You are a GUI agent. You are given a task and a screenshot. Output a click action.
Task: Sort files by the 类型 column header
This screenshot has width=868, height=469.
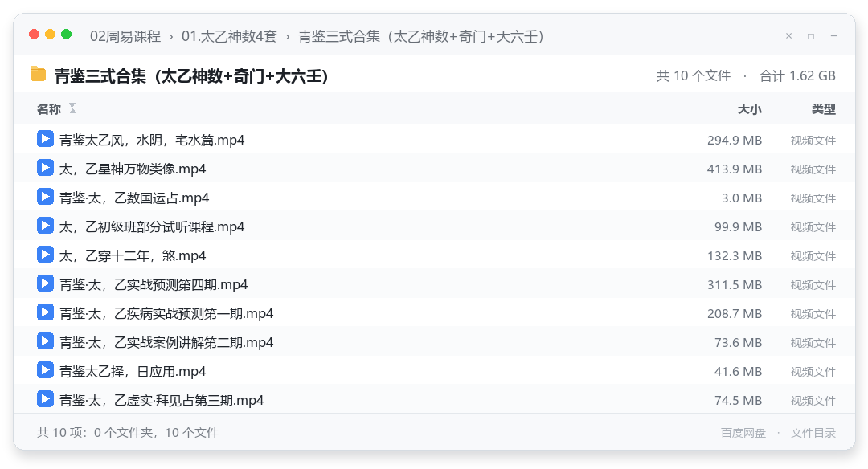tap(824, 109)
